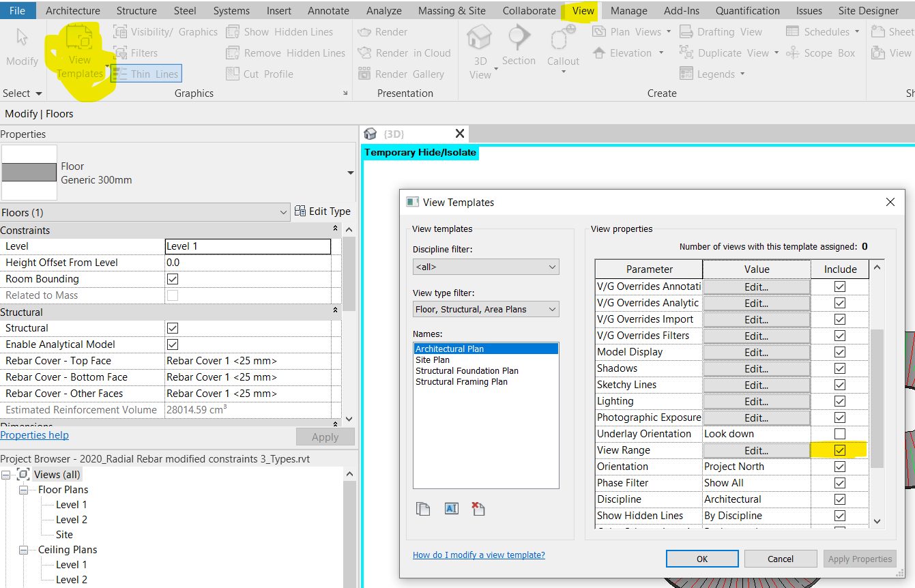
Task: Switch to the Massing & Site tab
Action: pyautogui.click(x=452, y=10)
